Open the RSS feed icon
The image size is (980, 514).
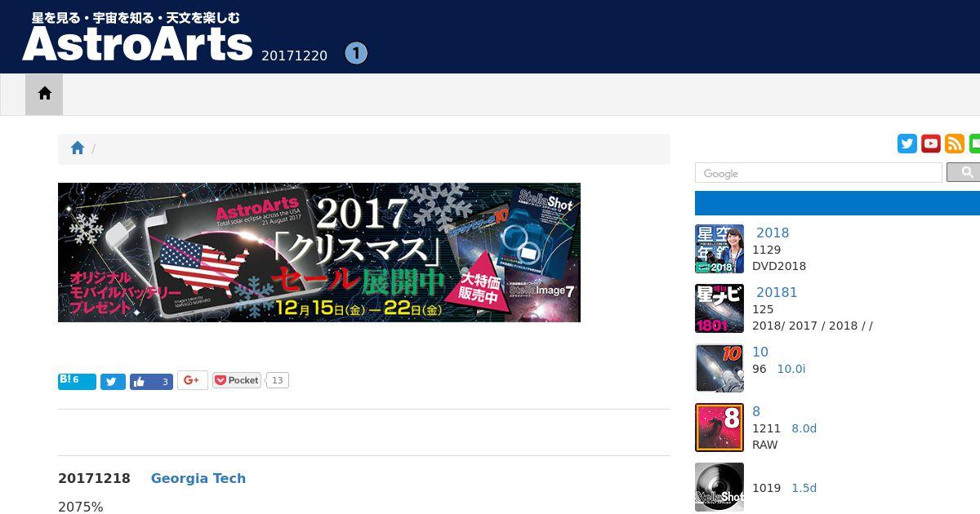click(x=955, y=144)
